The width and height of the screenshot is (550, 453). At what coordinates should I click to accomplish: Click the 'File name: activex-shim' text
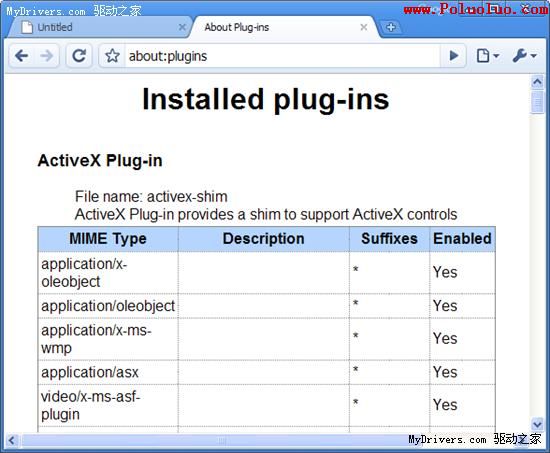[x=151, y=196]
